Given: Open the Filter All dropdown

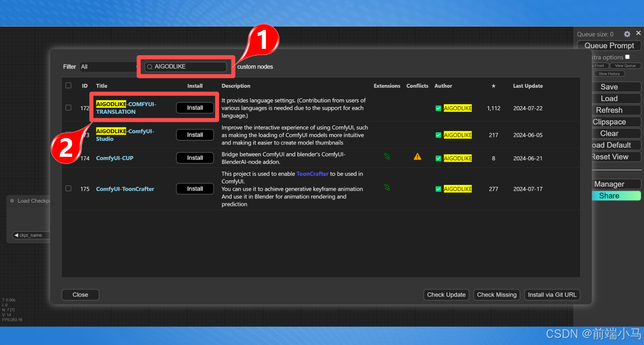Looking at the screenshot, I should [108, 67].
